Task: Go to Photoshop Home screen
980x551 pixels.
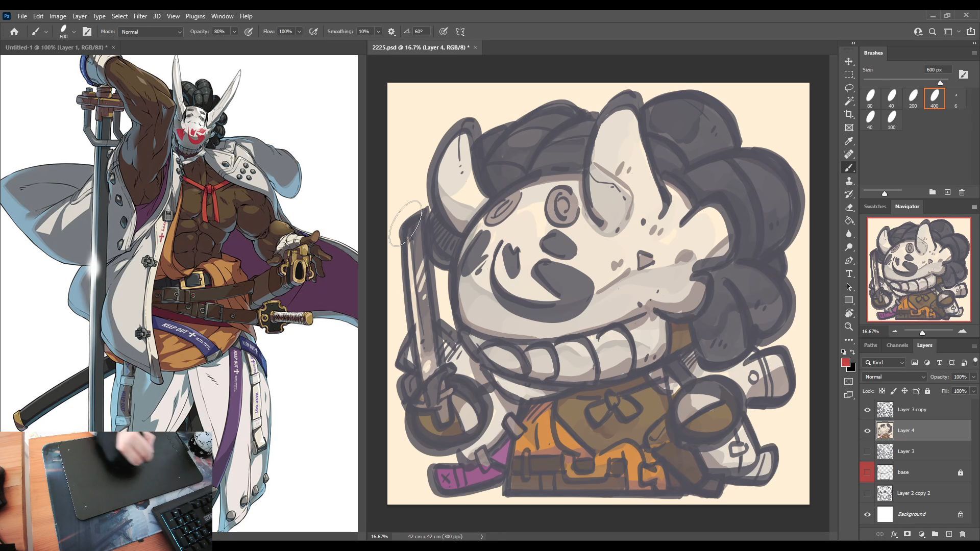Action: (x=14, y=32)
